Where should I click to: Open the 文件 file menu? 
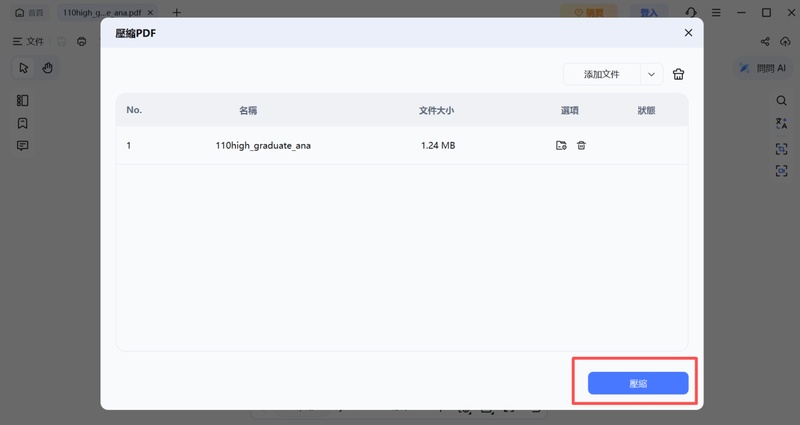click(x=28, y=42)
